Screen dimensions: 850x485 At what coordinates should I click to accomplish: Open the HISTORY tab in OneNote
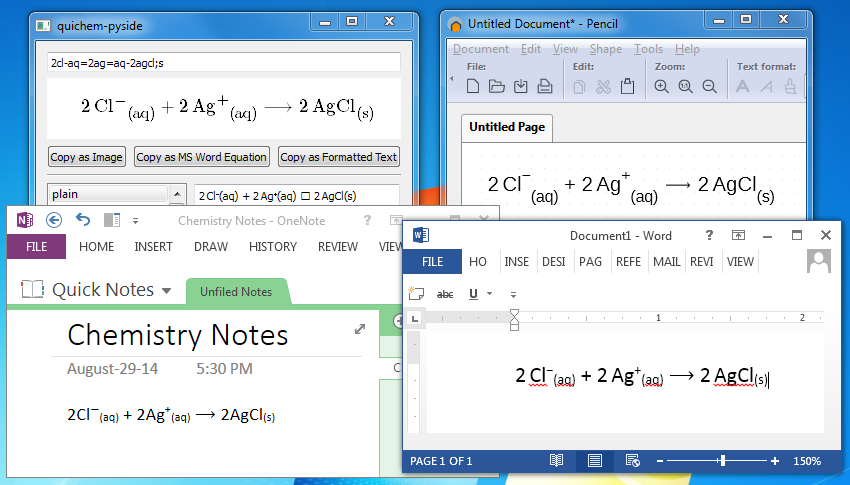pos(273,247)
